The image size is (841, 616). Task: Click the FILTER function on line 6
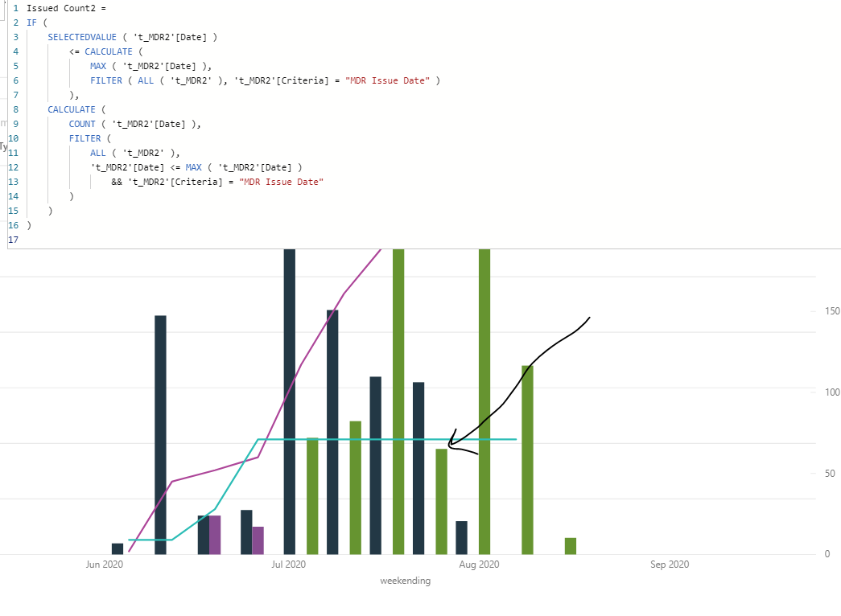click(x=106, y=80)
